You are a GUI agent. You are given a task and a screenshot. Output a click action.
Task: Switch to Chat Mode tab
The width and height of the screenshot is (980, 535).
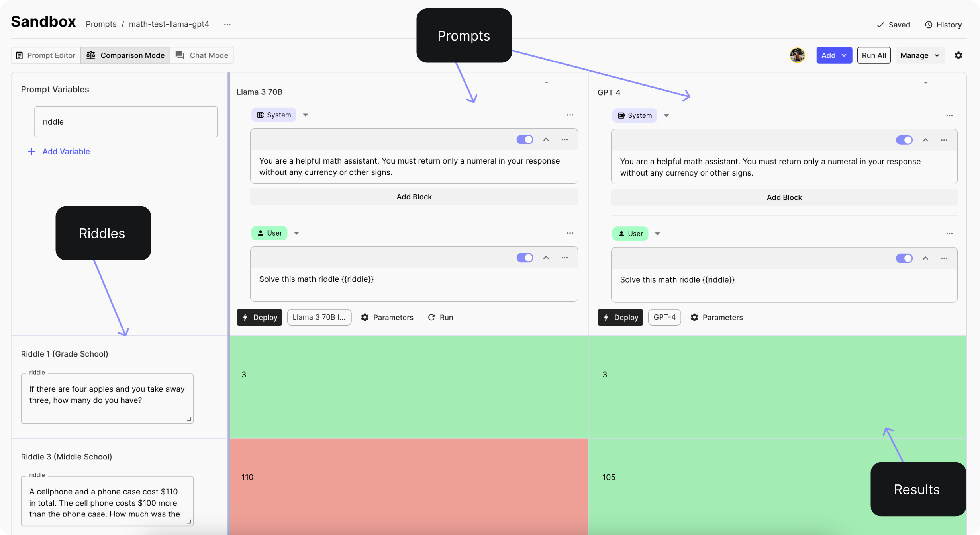[x=202, y=55]
